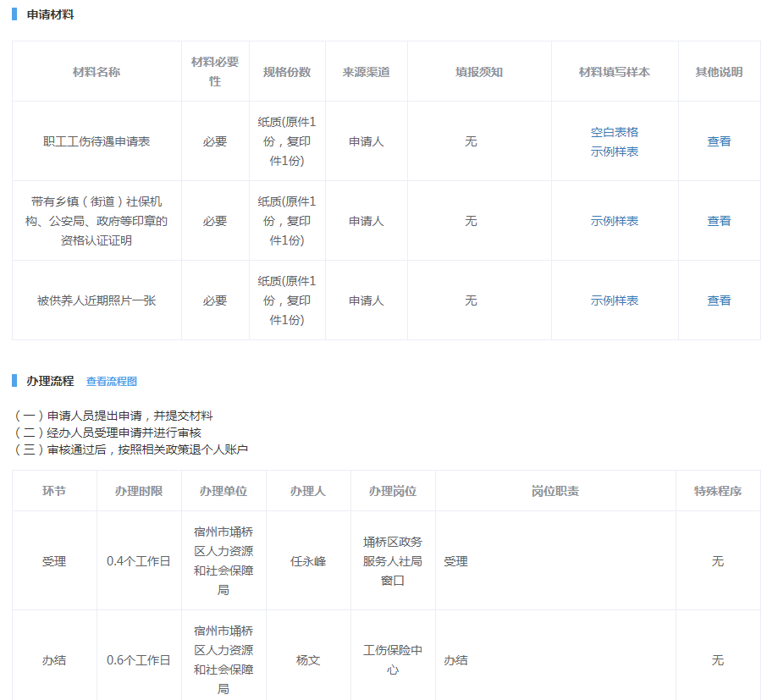Screen dimensions: 767x700
Task: Open the 空白表格 blank form link
Action: 614,132
